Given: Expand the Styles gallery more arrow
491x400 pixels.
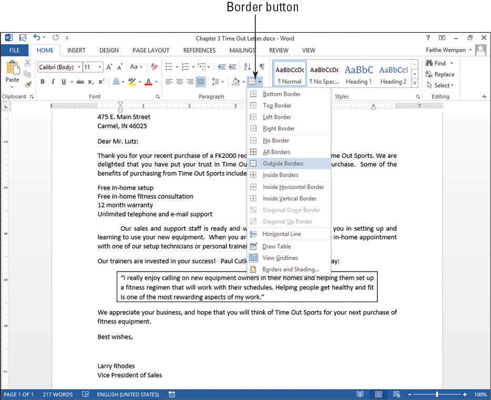Looking at the screenshot, I should [415, 83].
